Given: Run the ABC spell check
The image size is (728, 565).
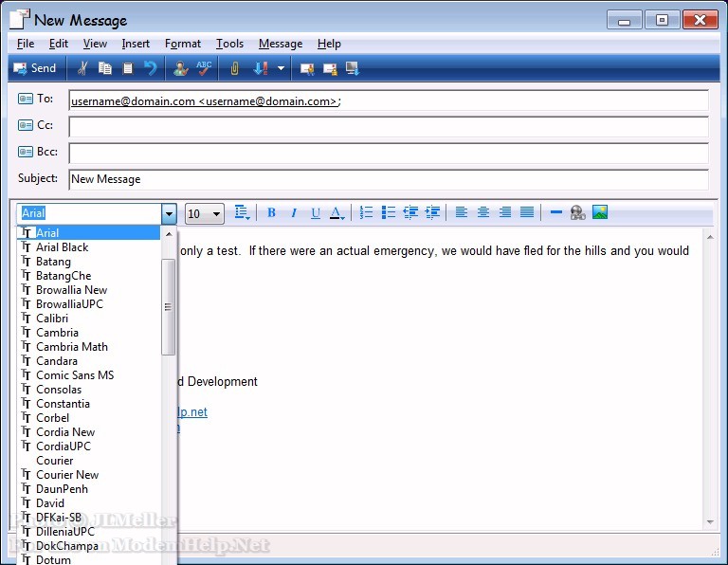Looking at the screenshot, I should 204,68.
